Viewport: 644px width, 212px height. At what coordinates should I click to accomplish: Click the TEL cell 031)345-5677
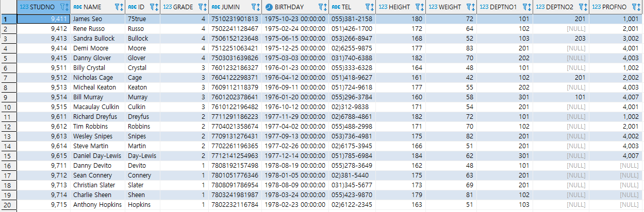click(352, 185)
